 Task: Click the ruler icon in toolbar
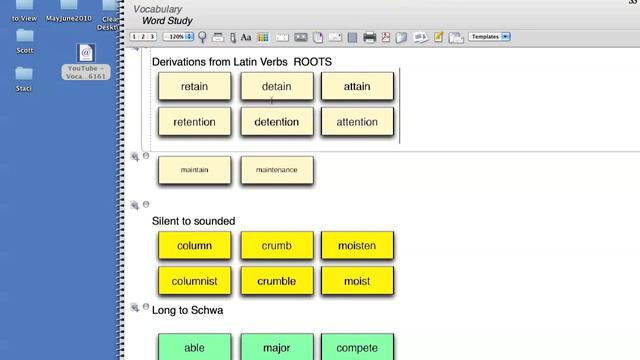(282, 37)
